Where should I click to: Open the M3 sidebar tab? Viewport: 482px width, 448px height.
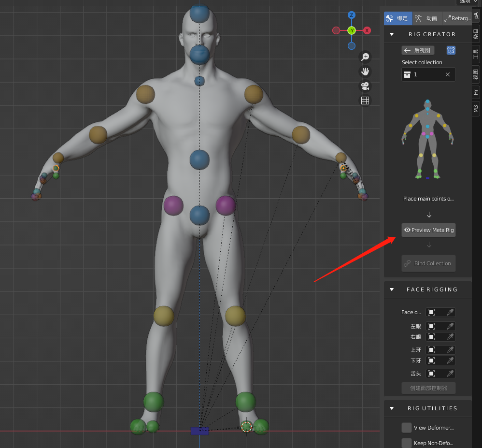476,109
